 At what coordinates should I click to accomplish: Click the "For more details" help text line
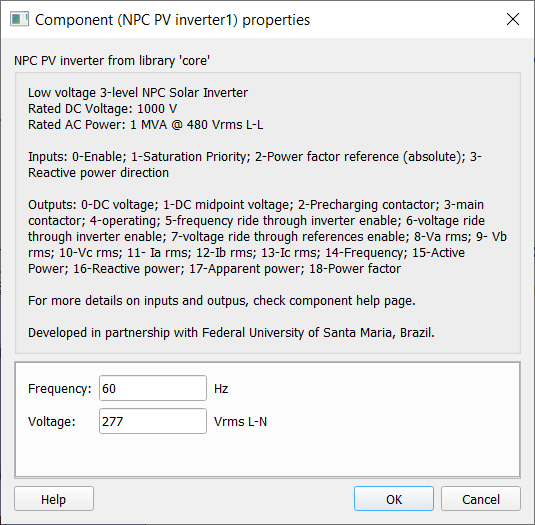coord(222,301)
